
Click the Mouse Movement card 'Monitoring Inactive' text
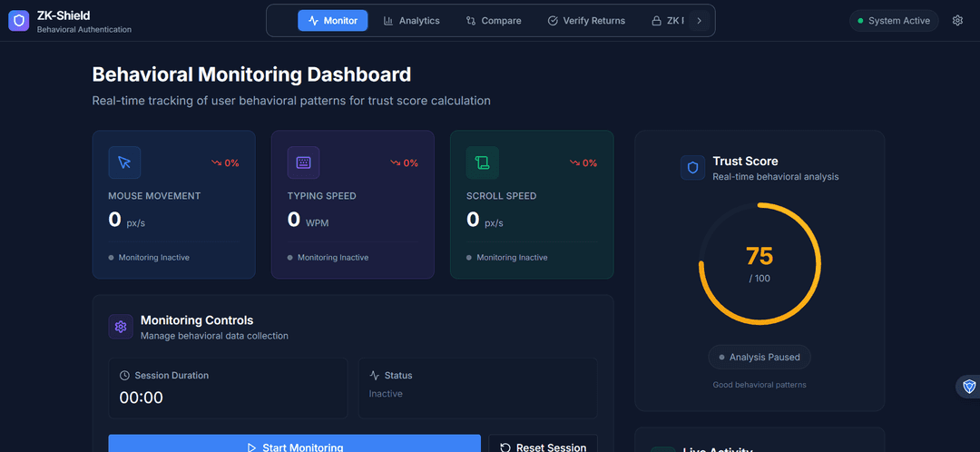pyautogui.click(x=153, y=257)
